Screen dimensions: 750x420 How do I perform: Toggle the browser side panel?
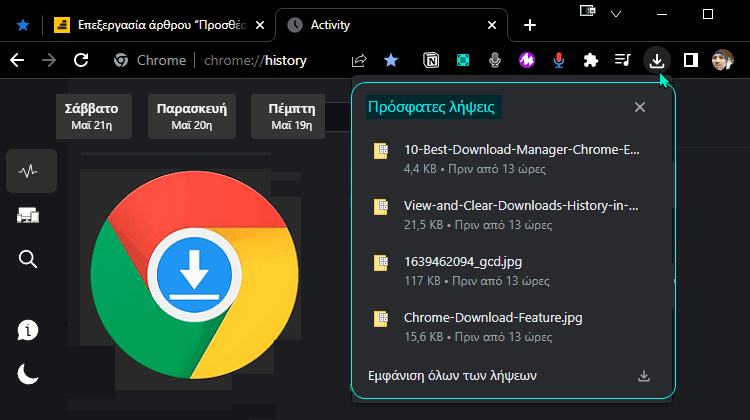pyautogui.click(x=690, y=60)
